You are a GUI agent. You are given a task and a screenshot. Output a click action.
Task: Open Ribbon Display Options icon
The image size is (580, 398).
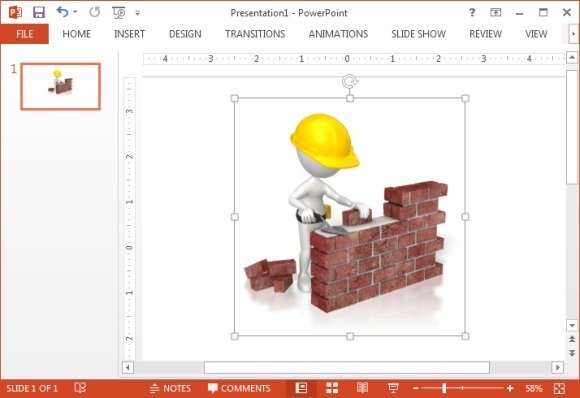pos(495,13)
